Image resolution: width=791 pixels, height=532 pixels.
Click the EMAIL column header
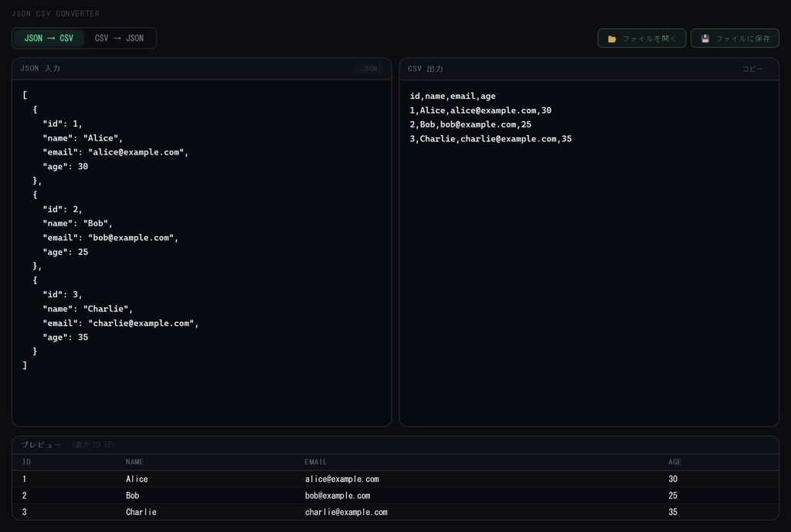click(316, 462)
